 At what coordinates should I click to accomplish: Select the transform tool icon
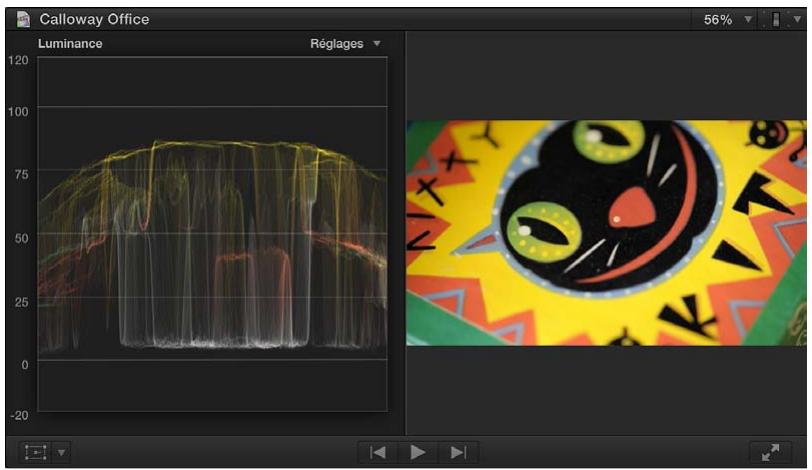click(36, 452)
